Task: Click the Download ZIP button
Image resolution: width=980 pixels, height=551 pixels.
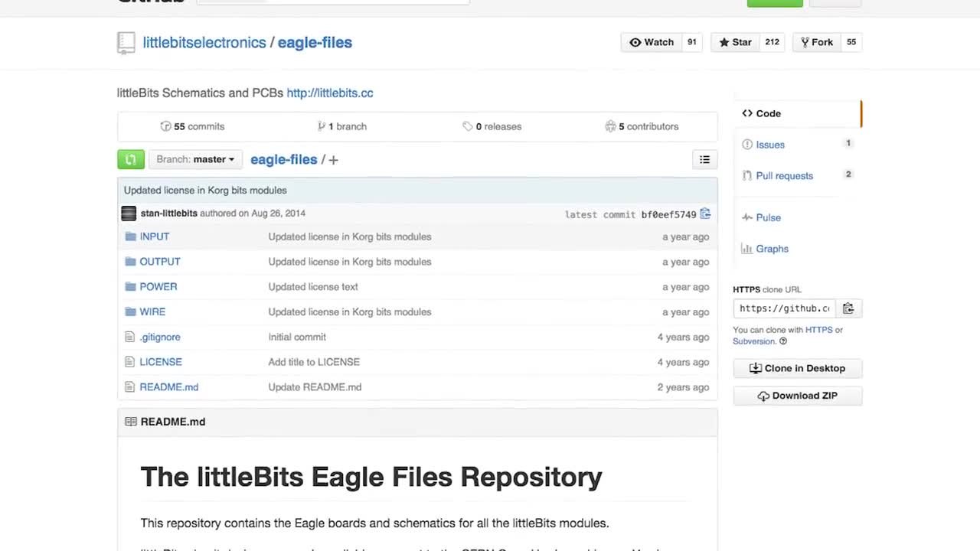Action: click(x=798, y=396)
